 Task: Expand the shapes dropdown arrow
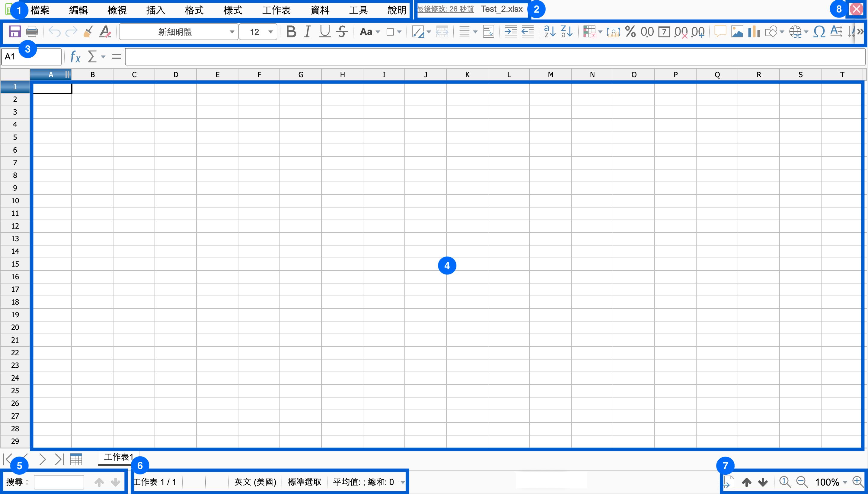782,32
